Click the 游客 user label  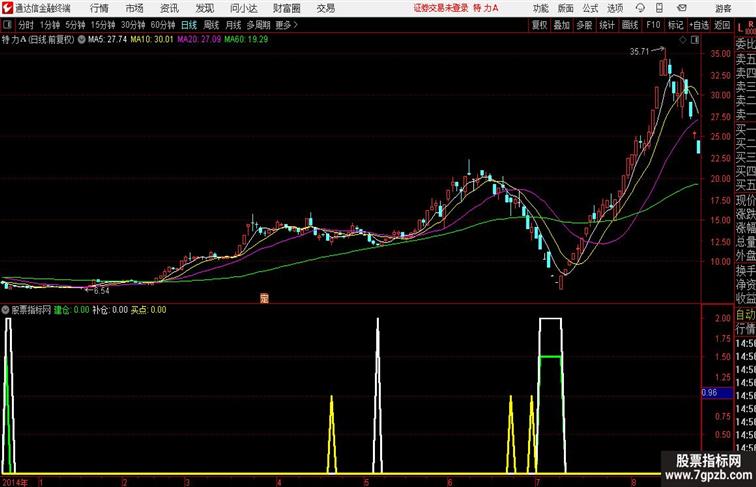click(x=723, y=8)
